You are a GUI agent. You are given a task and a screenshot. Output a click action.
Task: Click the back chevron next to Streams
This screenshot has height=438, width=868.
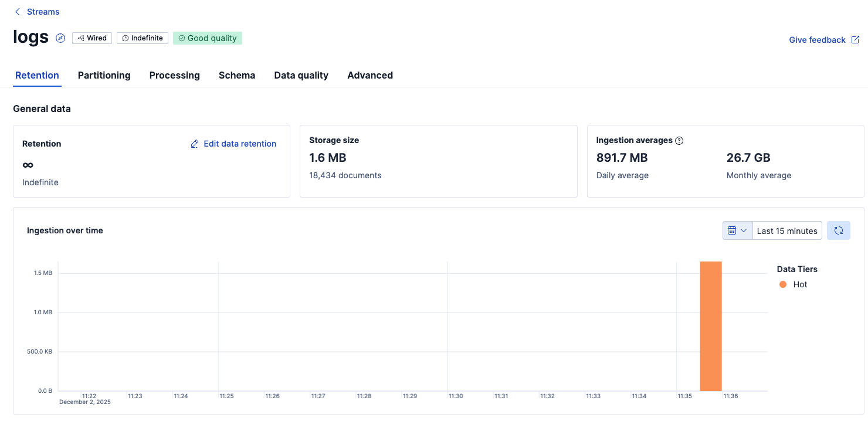[x=18, y=12]
